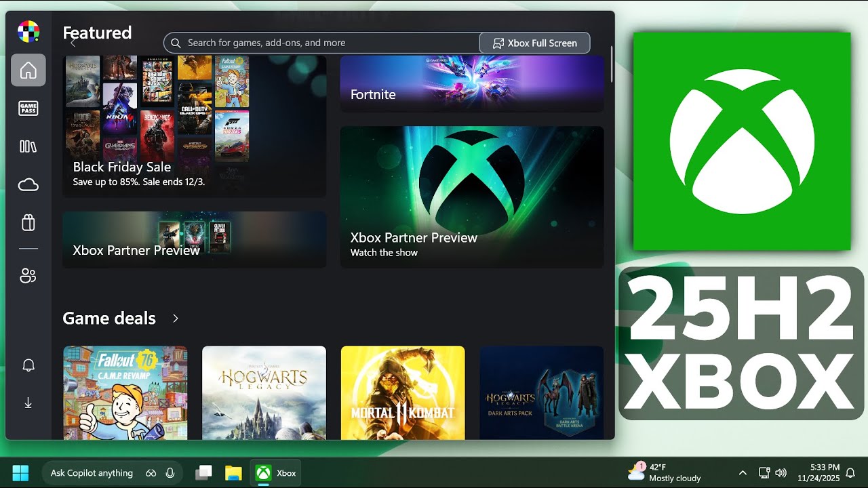Open large Xbox Partner Preview Watch the show tile

(x=472, y=197)
